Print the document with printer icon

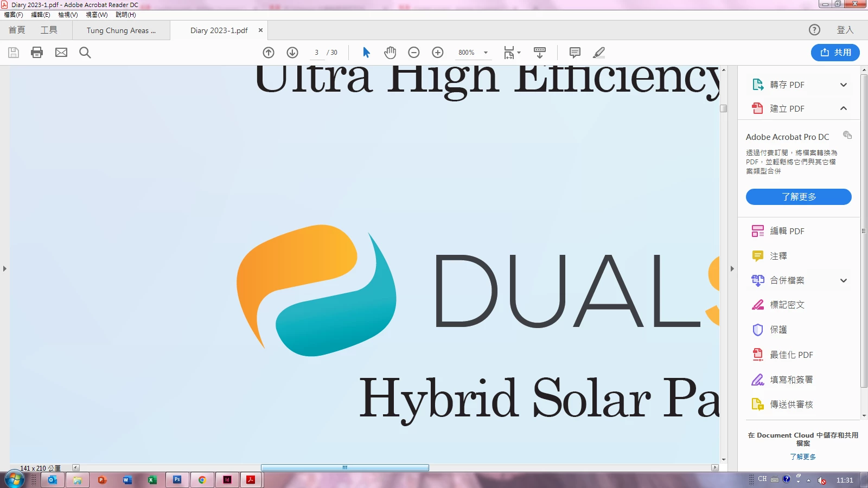pyautogui.click(x=37, y=53)
